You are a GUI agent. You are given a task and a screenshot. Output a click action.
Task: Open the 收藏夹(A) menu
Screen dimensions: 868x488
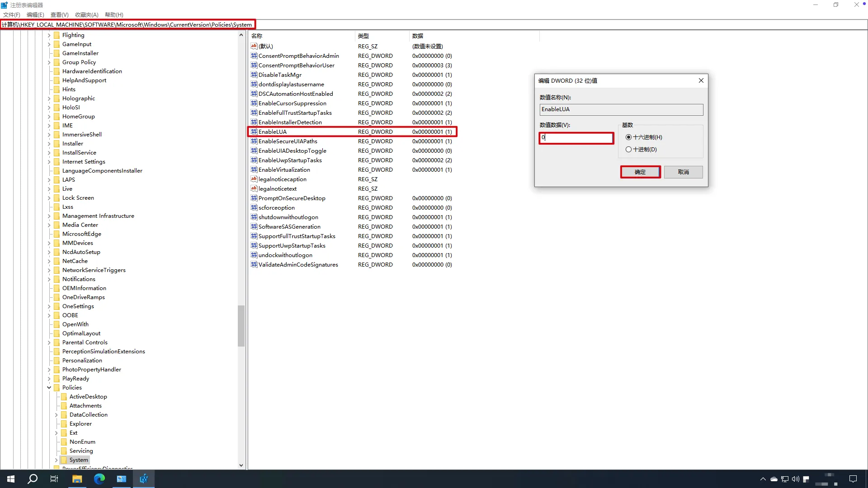pos(86,14)
